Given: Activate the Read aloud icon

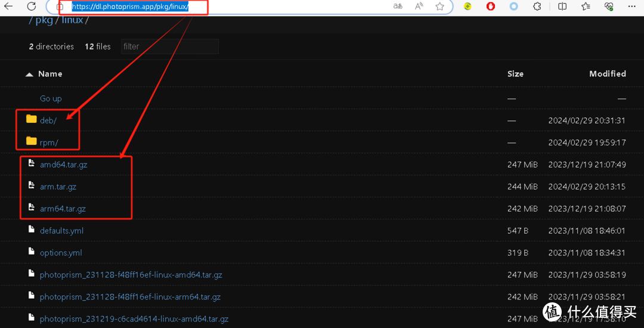Looking at the screenshot, I should (x=419, y=6).
